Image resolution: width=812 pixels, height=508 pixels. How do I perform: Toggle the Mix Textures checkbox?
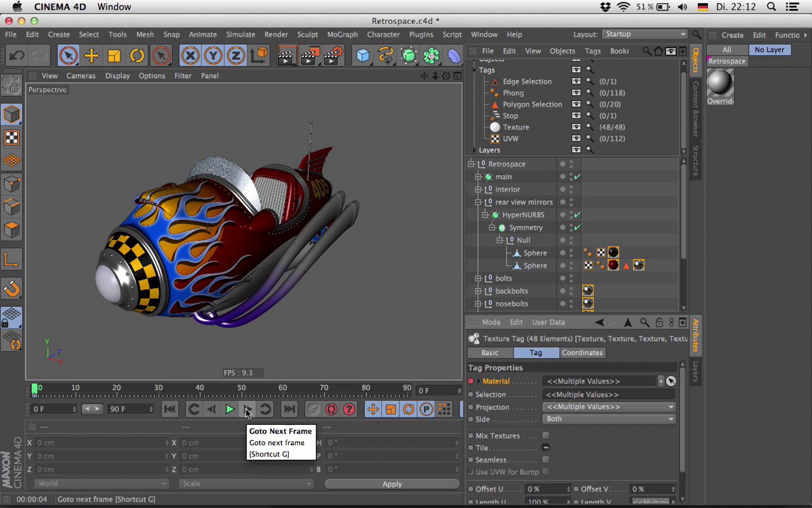point(545,435)
